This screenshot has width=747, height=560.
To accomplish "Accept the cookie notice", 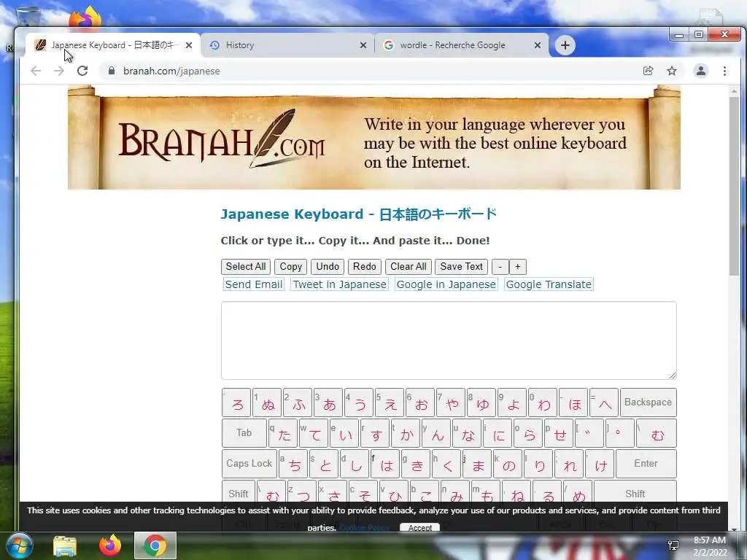I will coord(419,527).
